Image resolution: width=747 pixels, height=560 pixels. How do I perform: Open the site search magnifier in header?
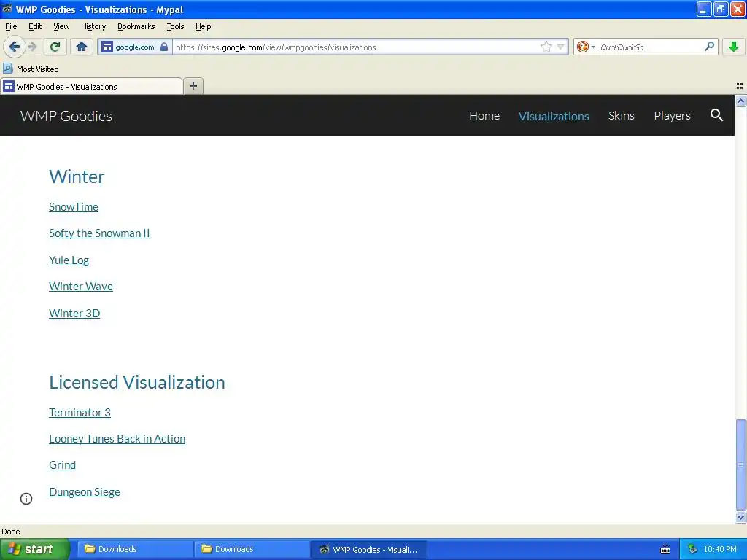pyautogui.click(x=716, y=115)
